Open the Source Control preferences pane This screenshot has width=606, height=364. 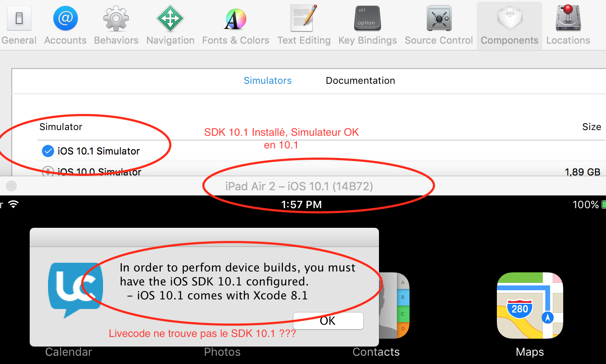click(439, 24)
